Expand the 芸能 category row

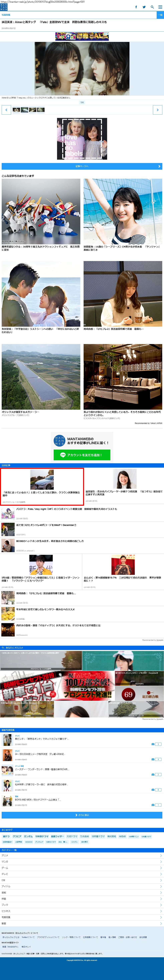pyautogui.click(x=82, y=892)
